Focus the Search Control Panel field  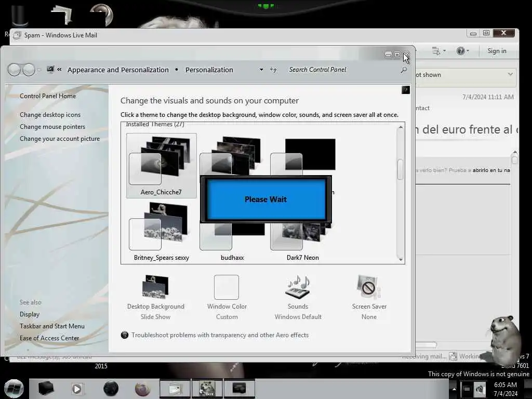click(x=343, y=70)
